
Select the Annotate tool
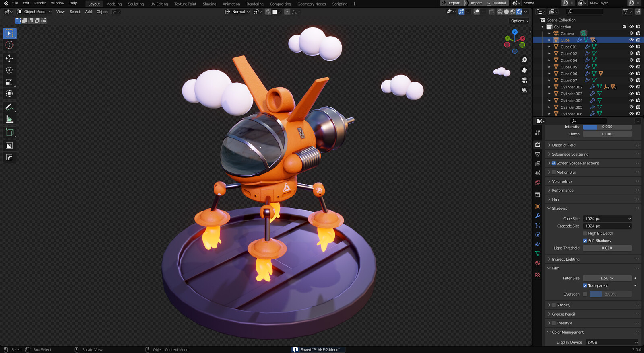(10, 107)
